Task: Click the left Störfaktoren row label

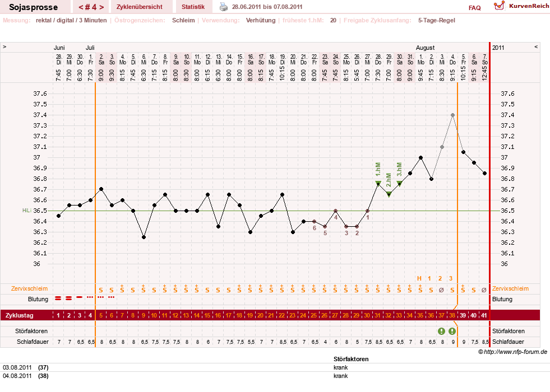Action: point(31,331)
